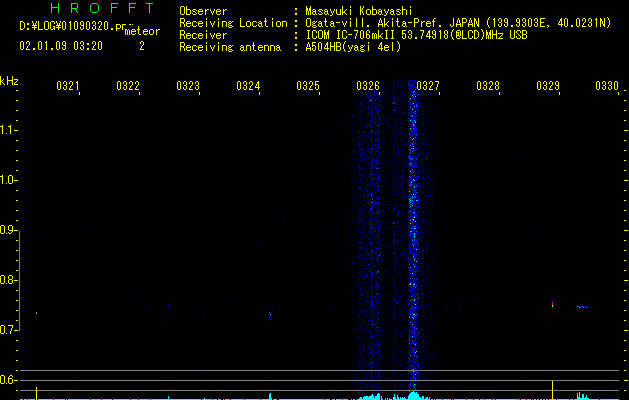
Task: Click the HROFFT title text
Action: 102,8
